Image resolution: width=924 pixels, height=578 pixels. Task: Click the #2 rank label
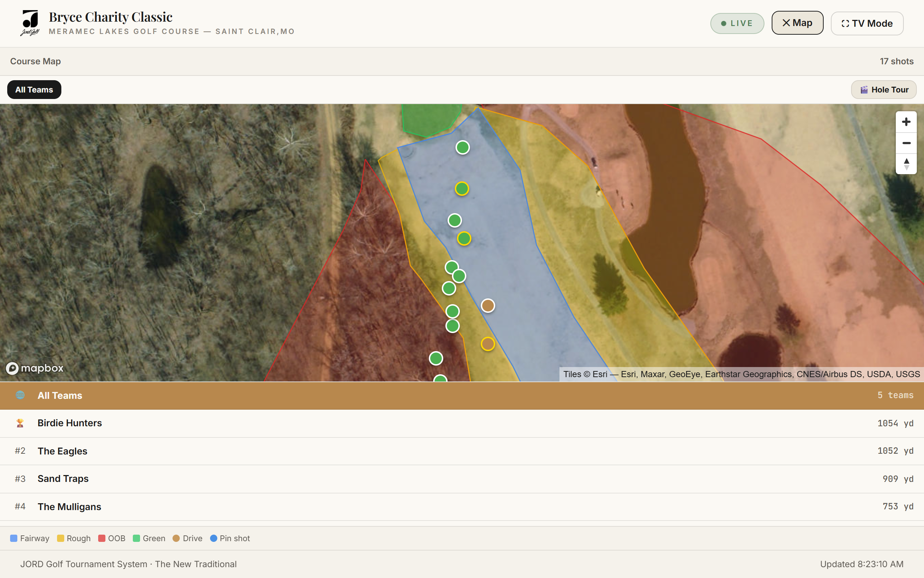click(x=20, y=451)
